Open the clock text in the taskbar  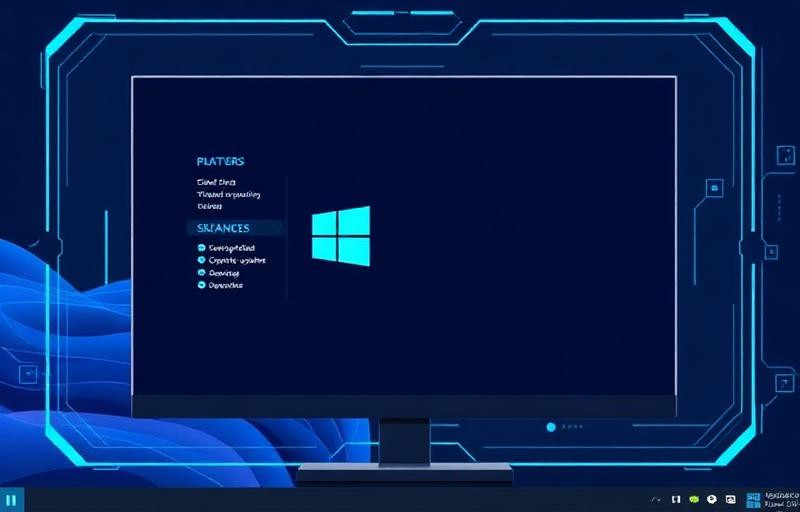point(782,500)
